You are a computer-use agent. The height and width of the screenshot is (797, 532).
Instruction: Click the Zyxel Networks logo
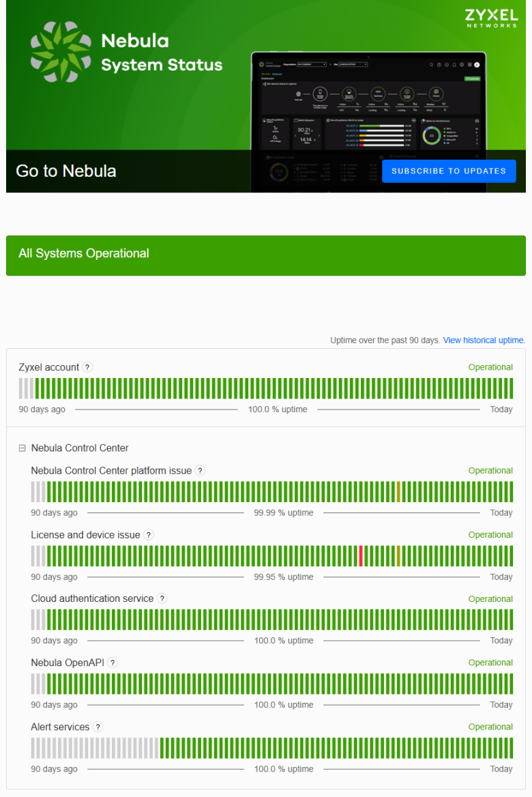click(491, 18)
